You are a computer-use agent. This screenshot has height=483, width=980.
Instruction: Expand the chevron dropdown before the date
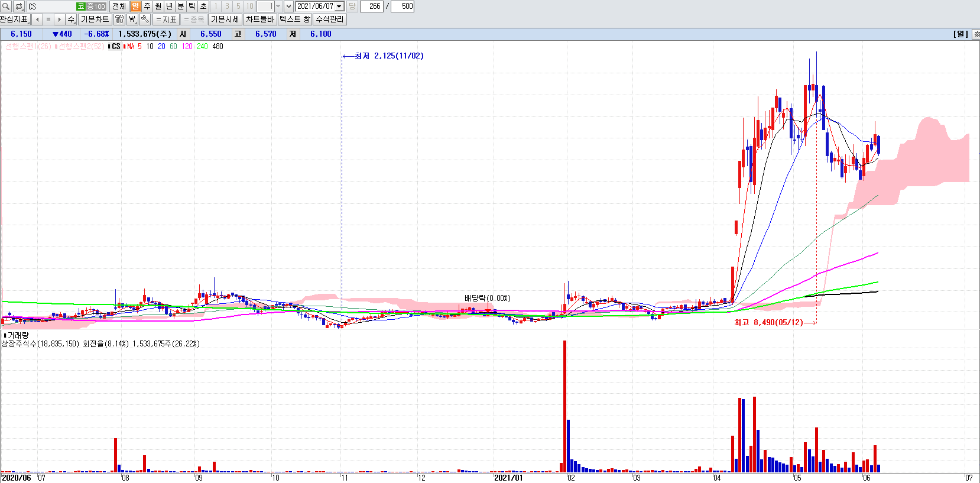click(x=288, y=7)
